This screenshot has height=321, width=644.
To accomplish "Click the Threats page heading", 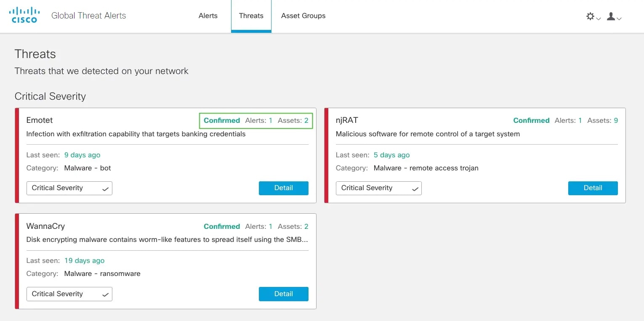I will 35,54.
